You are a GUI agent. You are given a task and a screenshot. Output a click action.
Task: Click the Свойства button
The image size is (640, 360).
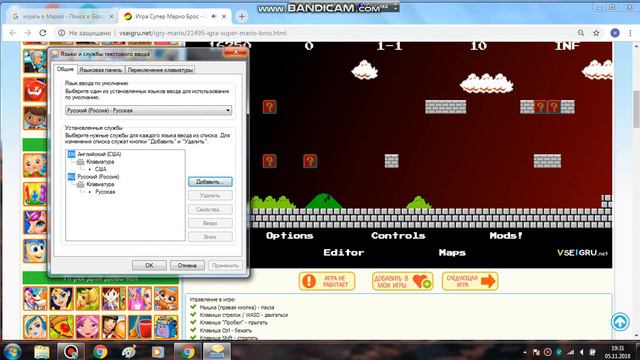tap(210, 209)
